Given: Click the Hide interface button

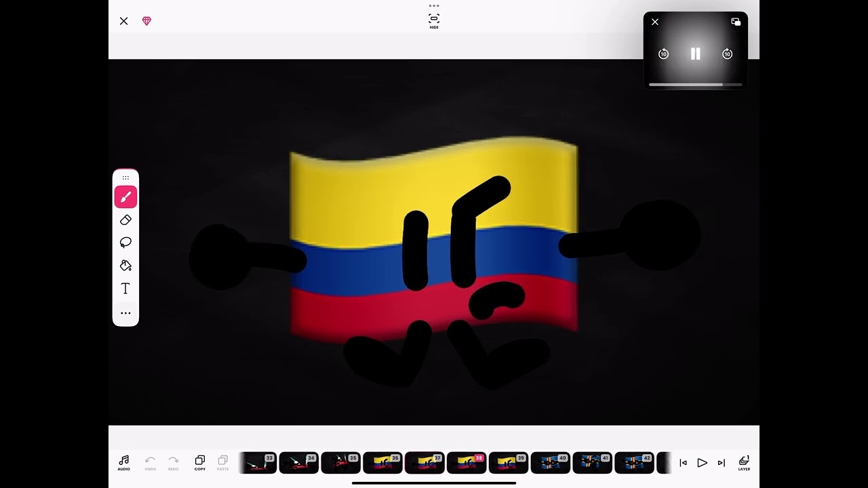Looking at the screenshot, I should coord(434,21).
